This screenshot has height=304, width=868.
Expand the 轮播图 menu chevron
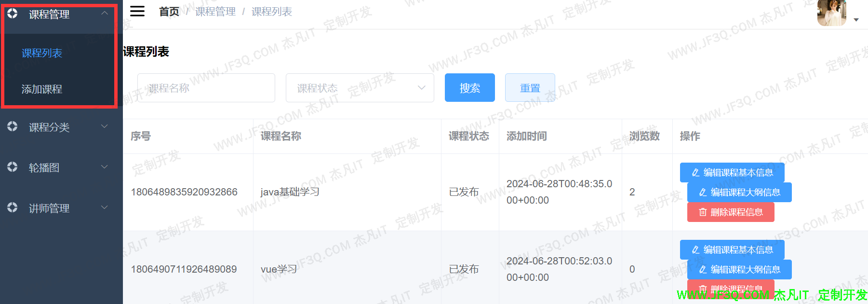[x=105, y=167]
